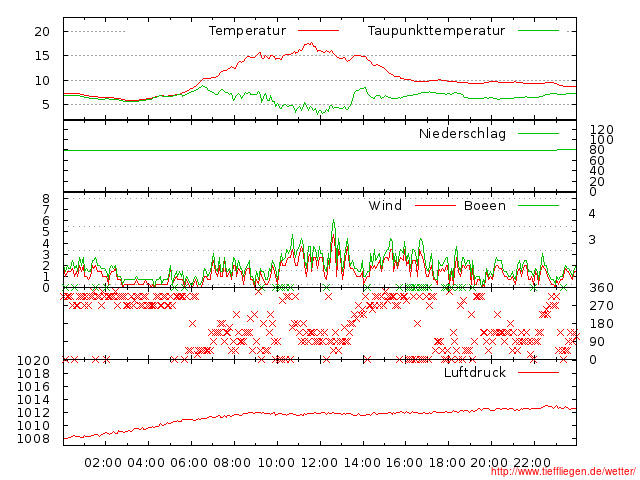Click the temperature axis value 20

pyautogui.click(x=42, y=31)
